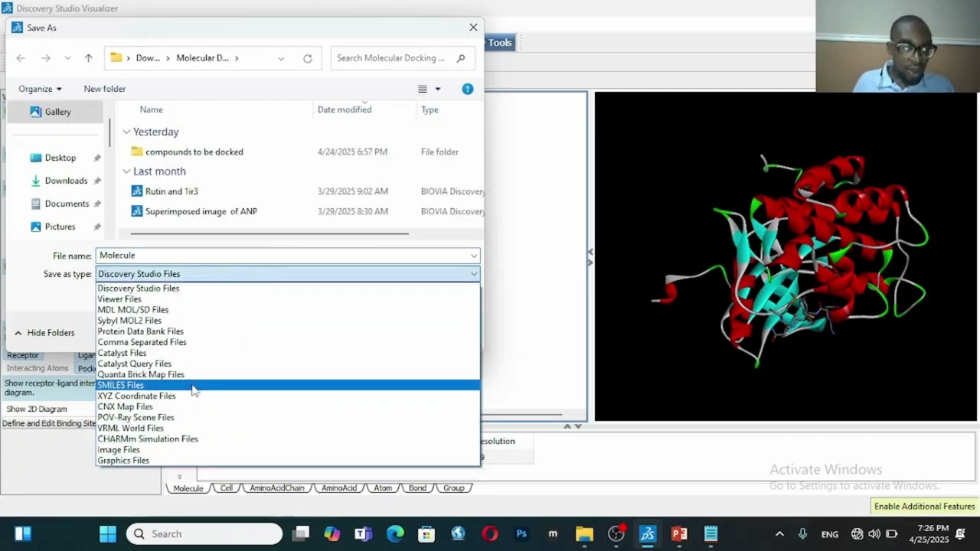The image size is (980, 551).
Task: Click Molecular D... breadcrumb segment
Action: click(x=203, y=58)
